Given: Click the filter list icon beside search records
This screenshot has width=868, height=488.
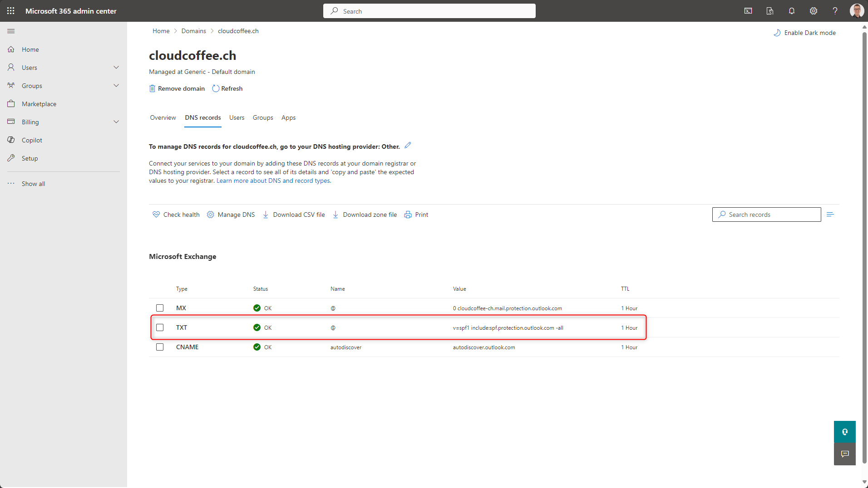Looking at the screenshot, I should pyautogui.click(x=830, y=215).
